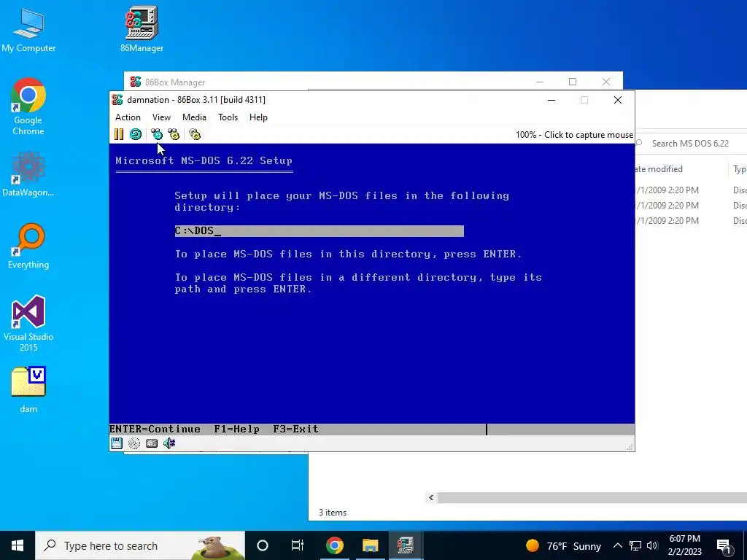
Task: Click the Explorer horizontal scrollbar track
Action: tap(592, 497)
